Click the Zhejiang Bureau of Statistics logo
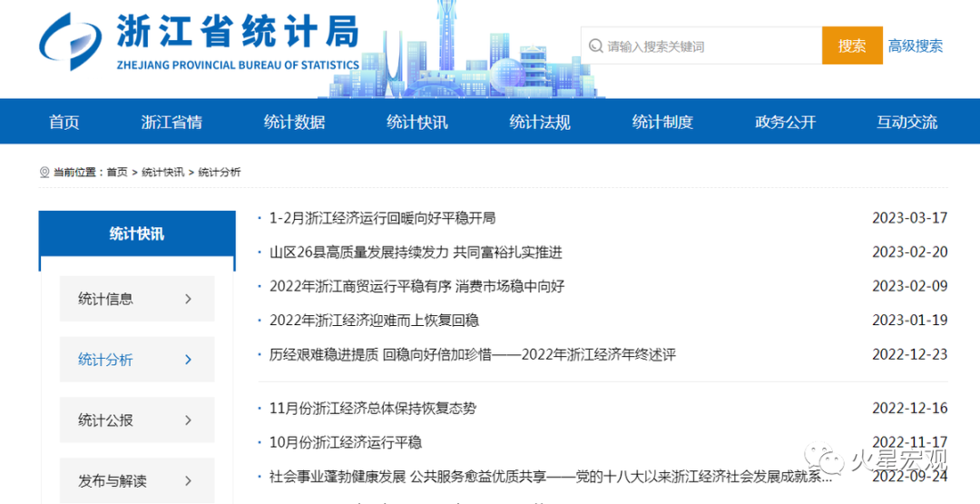Image resolution: width=980 pixels, height=504 pixels. [69, 41]
